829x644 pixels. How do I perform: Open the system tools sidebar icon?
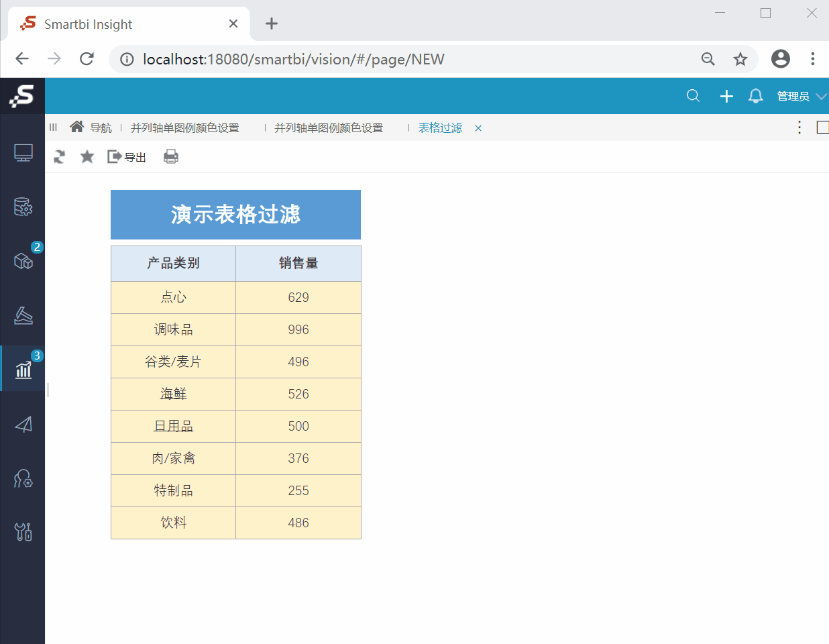23,532
